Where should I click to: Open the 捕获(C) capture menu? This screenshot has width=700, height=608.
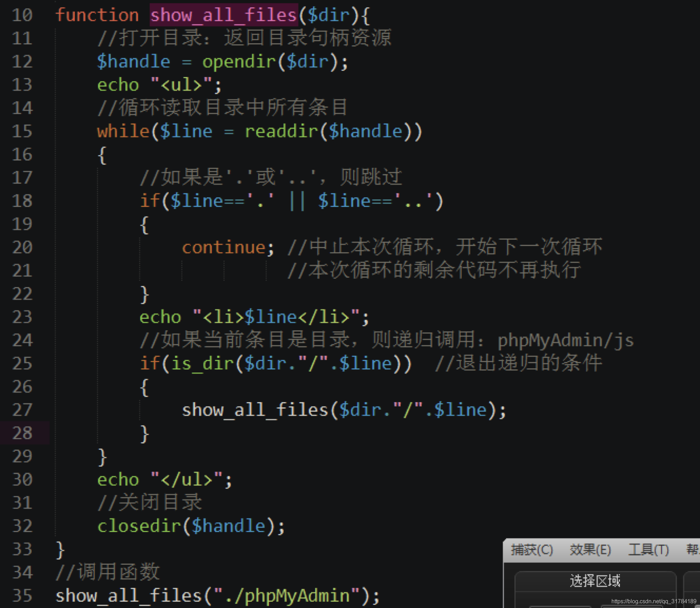pyautogui.click(x=532, y=550)
